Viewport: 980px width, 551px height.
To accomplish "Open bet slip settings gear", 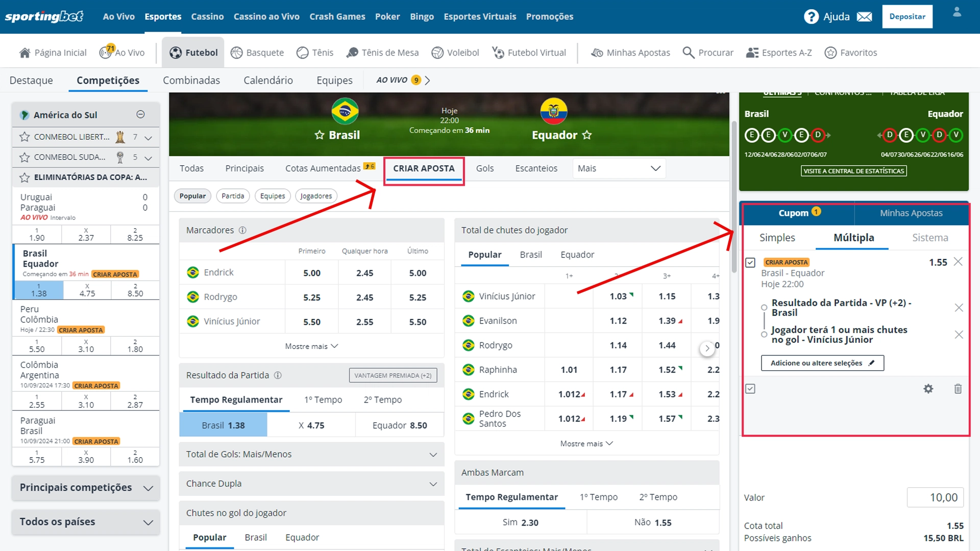I will (x=928, y=389).
